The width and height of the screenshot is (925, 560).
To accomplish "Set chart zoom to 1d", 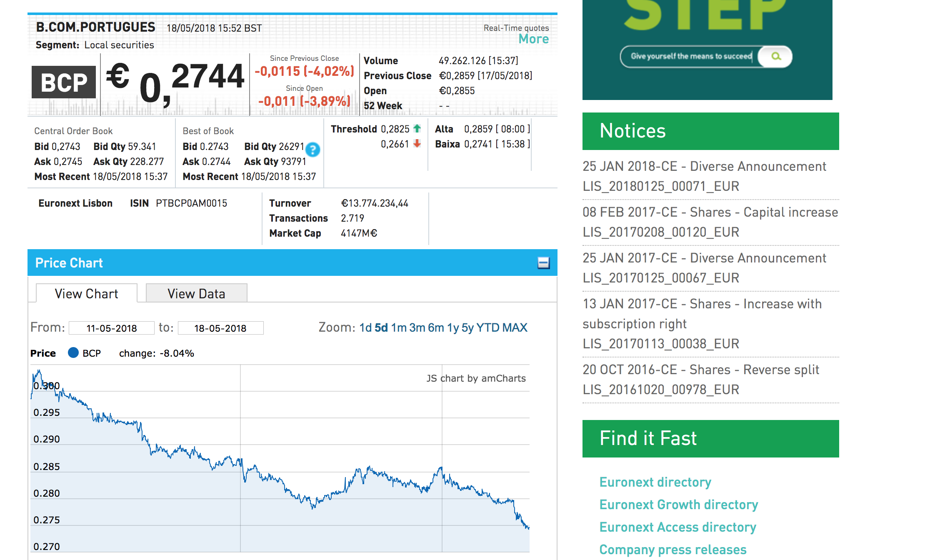I will pos(365,328).
